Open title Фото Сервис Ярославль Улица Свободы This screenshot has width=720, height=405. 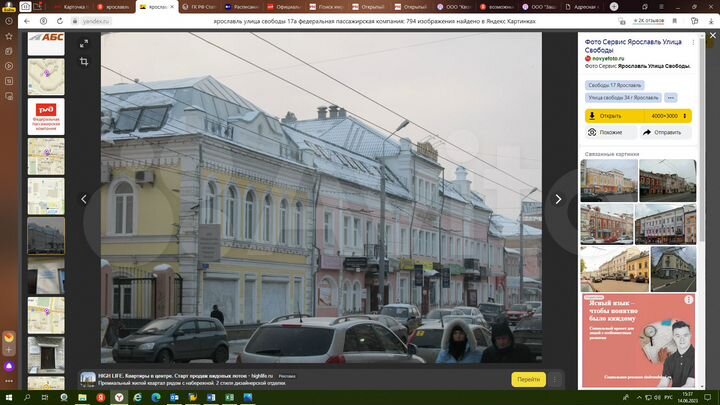(633, 46)
